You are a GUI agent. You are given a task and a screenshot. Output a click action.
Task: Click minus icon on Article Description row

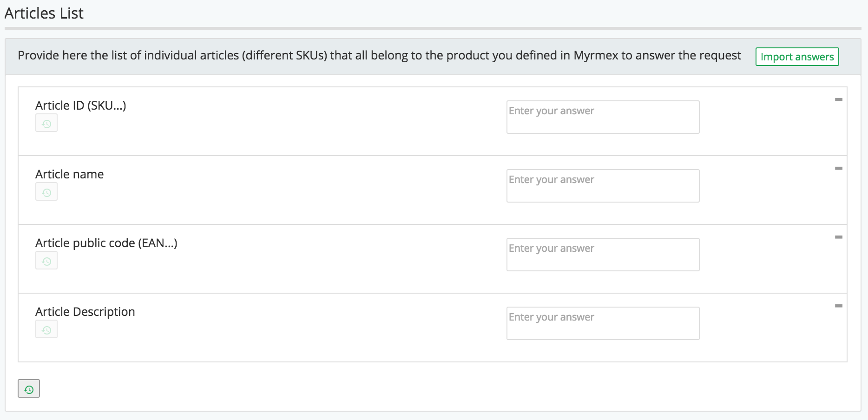pyautogui.click(x=838, y=306)
